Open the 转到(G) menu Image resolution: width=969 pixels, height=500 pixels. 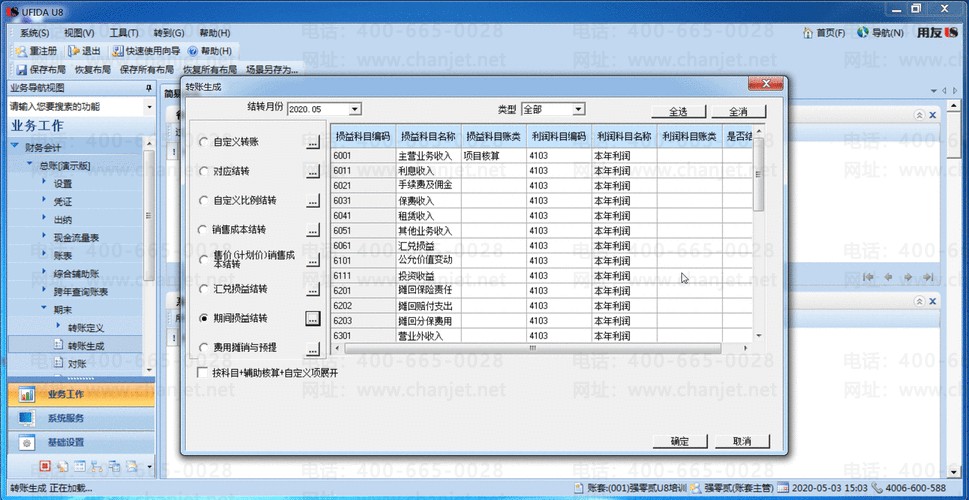169,33
